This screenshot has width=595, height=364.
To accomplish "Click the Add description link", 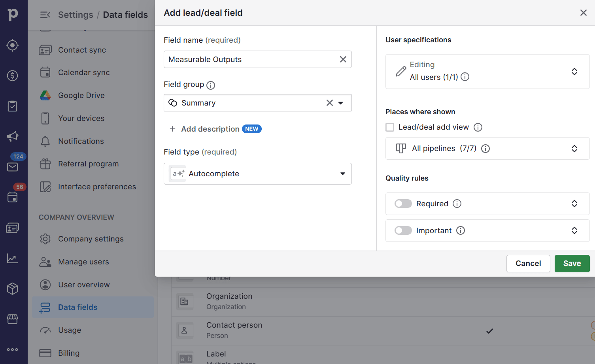I will click(210, 129).
